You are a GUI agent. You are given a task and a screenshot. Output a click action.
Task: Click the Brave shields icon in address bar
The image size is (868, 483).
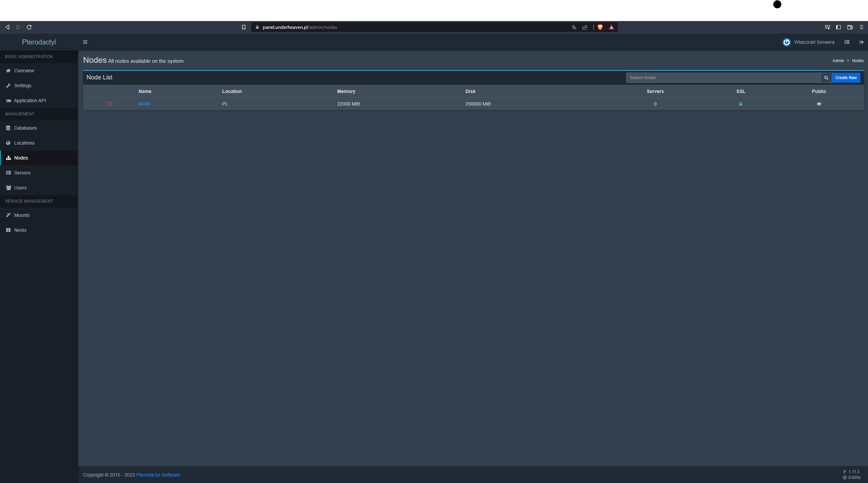(600, 27)
